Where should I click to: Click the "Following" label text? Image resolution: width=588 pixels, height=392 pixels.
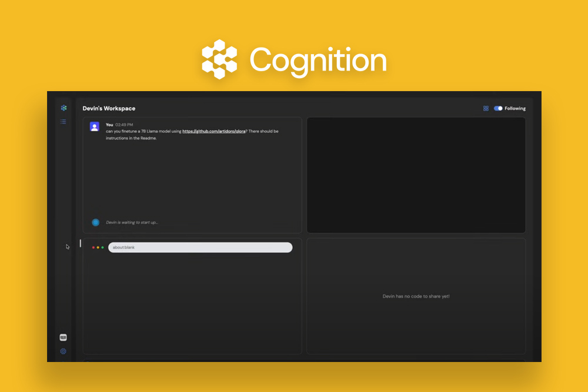[x=515, y=108]
